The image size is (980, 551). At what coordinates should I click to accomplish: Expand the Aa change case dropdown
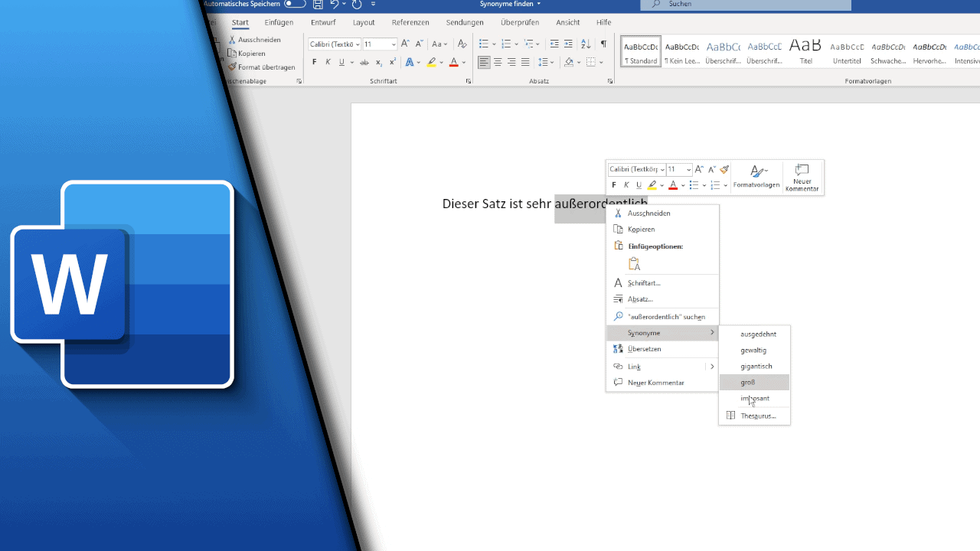(439, 44)
